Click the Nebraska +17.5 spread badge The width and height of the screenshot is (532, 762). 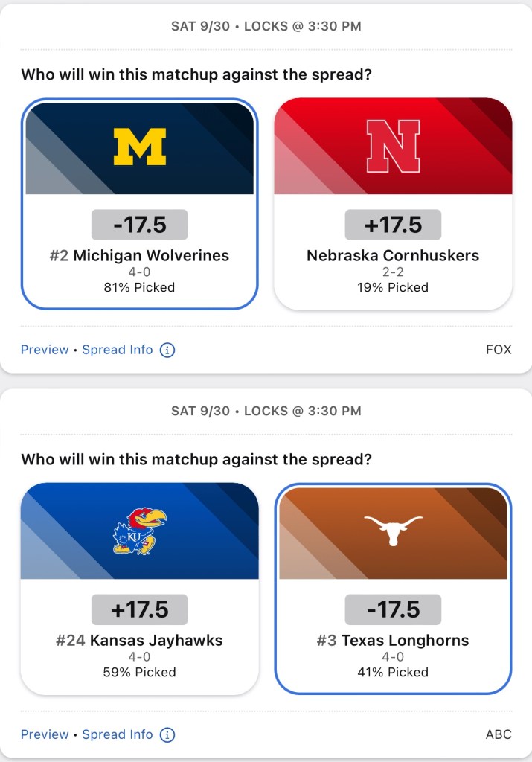(393, 225)
